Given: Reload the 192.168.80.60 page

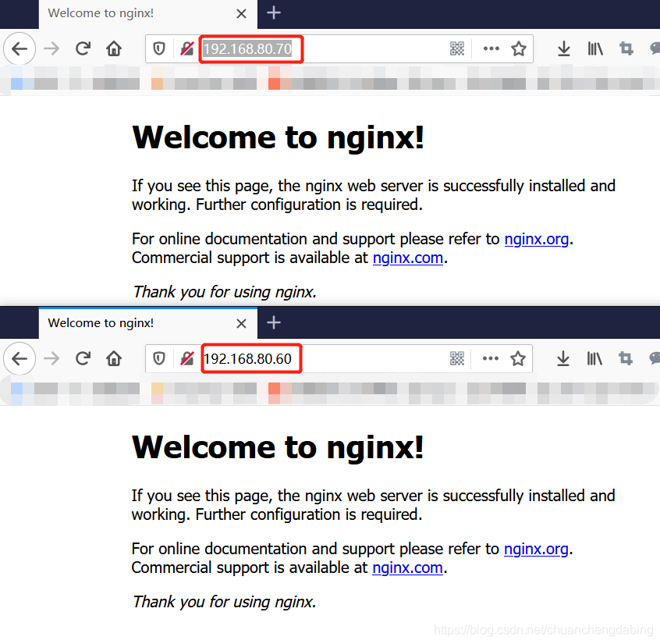Looking at the screenshot, I should tap(83, 358).
